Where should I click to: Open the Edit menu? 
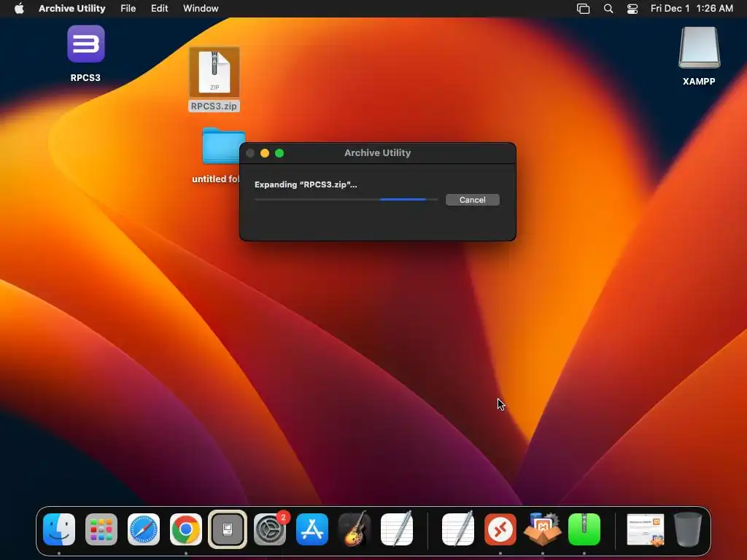pyautogui.click(x=159, y=8)
